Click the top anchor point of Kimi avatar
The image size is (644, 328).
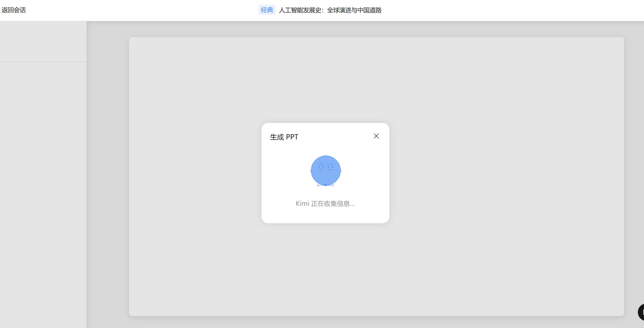326,156
